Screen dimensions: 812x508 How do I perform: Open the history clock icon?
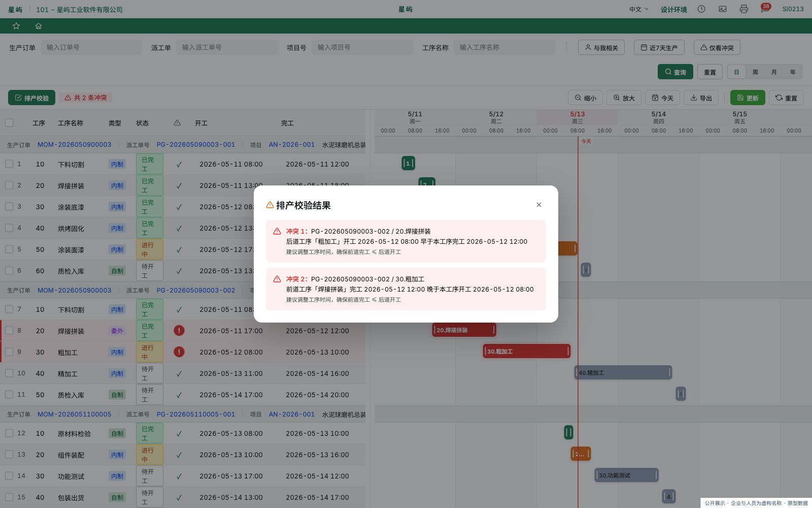(701, 9)
